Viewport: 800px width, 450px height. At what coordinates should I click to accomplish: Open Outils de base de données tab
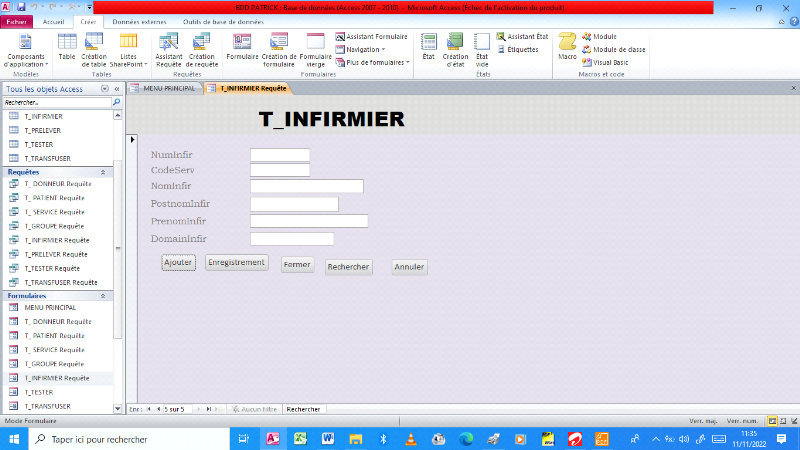pos(223,22)
